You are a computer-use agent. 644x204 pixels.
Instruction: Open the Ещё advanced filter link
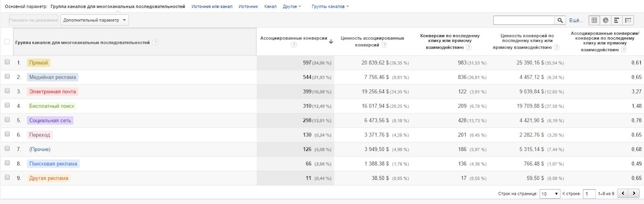(576, 20)
